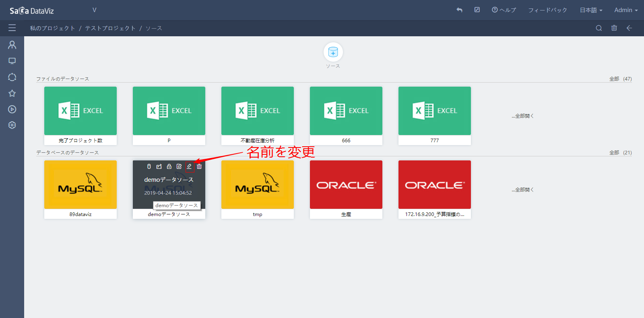Screen dimensions: 644x318
Task: Expand all database data sources
Action: tap(523, 190)
